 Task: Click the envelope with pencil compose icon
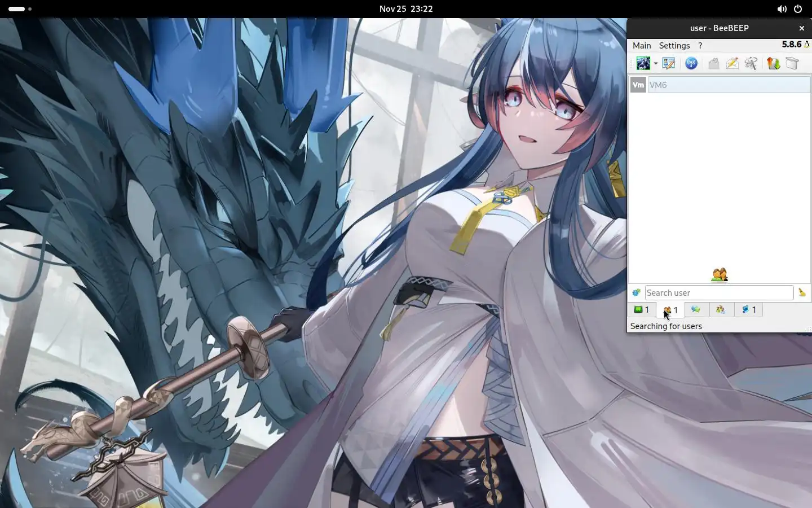click(x=732, y=63)
